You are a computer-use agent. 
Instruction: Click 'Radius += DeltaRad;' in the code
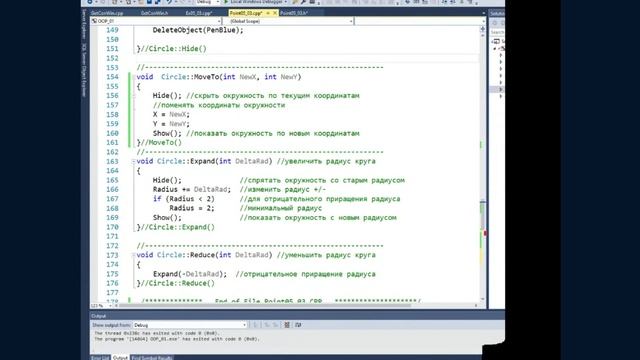[192, 190]
